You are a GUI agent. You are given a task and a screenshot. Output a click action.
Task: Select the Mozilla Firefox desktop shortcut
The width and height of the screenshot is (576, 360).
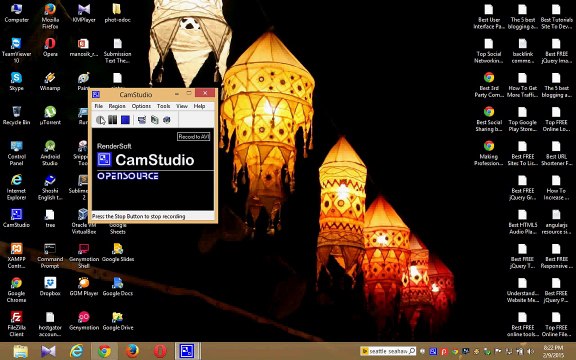click(50, 16)
